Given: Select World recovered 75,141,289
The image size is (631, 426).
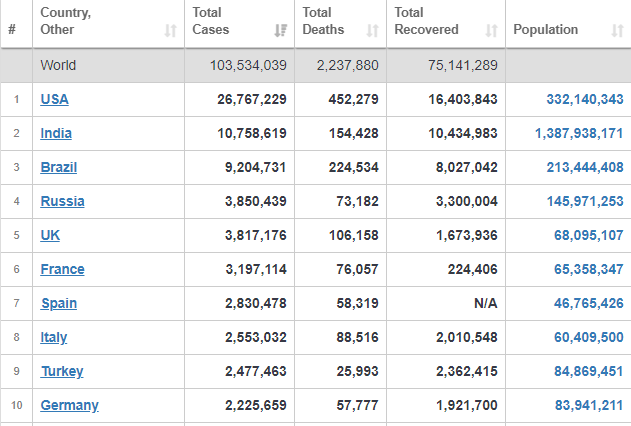Looking at the screenshot, I should [x=463, y=65].
